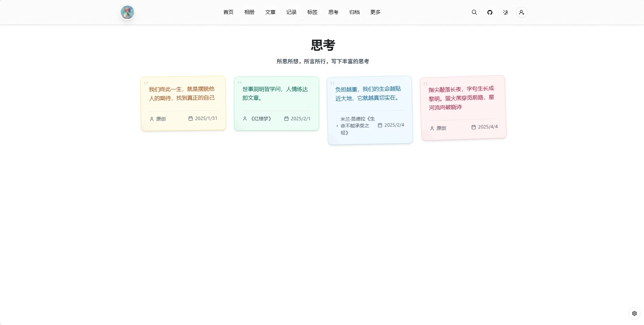Click the user login icon
Image resolution: width=644 pixels, height=325 pixels.
pyautogui.click(x=521, y=12)
